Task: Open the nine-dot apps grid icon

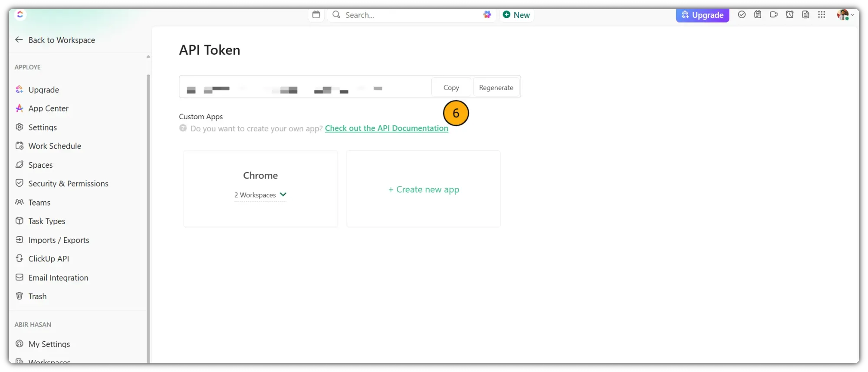Action: 822,15
